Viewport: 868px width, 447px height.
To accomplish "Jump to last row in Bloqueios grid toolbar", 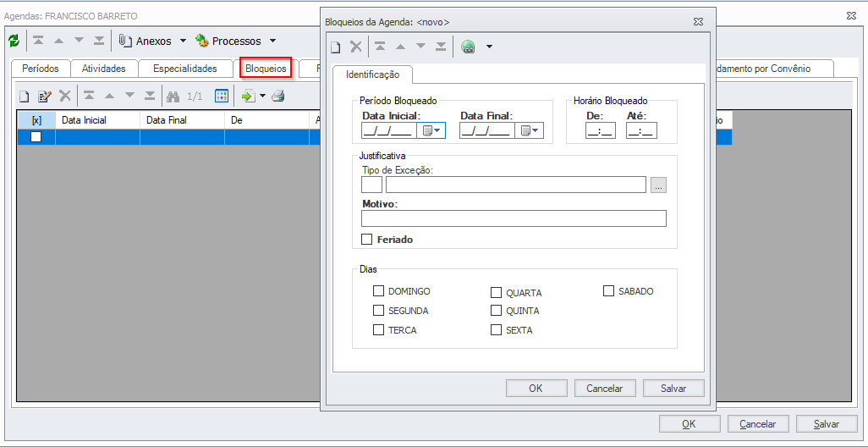I will [x=150, y=96].
